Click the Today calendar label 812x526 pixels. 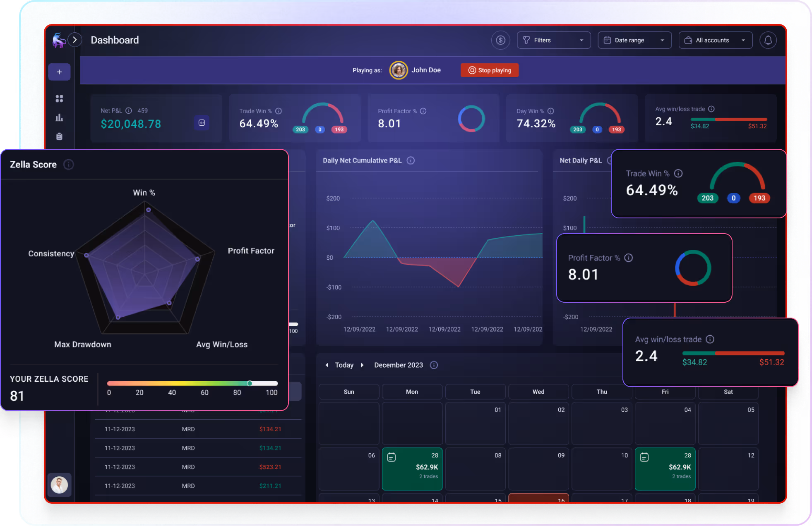344,365
